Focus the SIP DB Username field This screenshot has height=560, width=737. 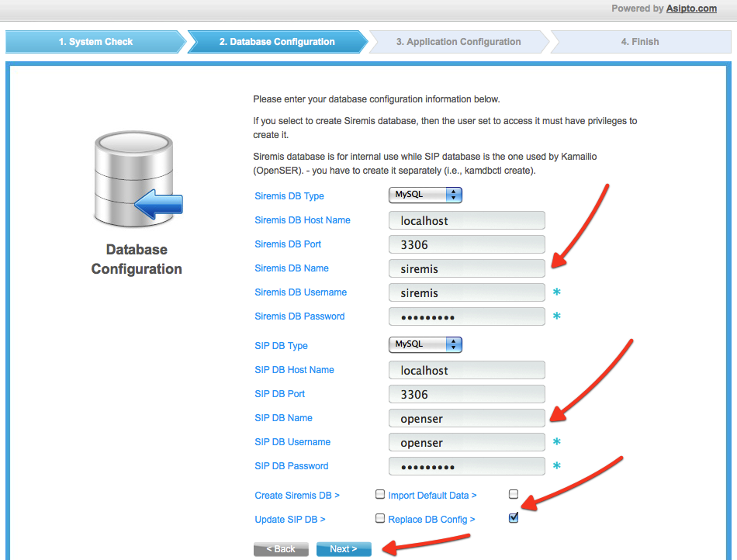pos(467,442)
